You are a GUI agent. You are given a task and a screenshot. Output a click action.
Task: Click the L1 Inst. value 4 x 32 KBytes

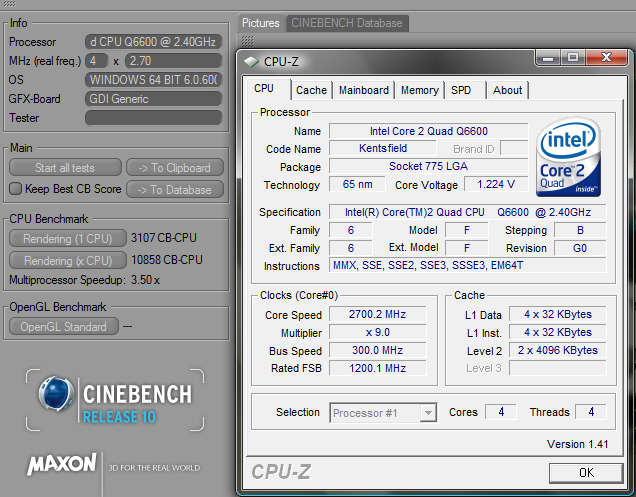[x=558, y=332]
